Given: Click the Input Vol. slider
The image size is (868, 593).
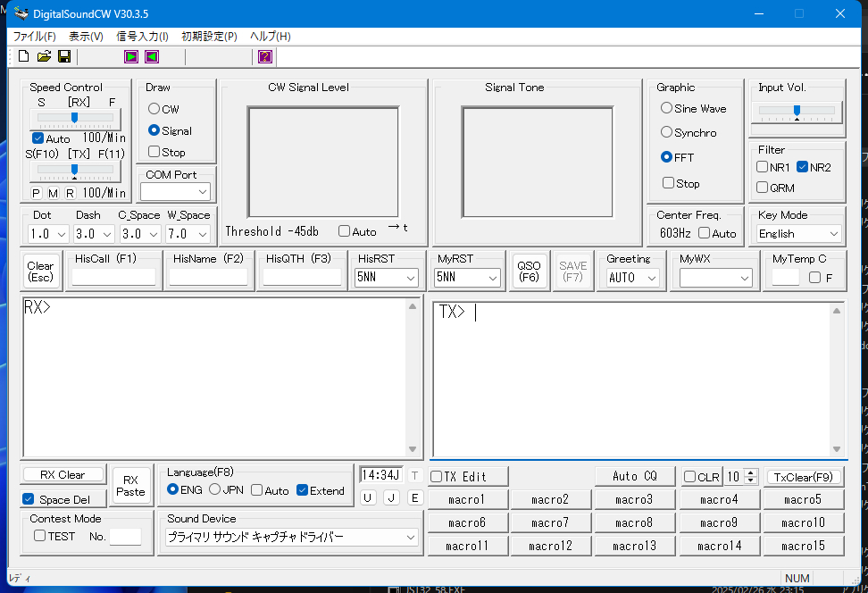Looking at the screenshot, I should 797,111.
